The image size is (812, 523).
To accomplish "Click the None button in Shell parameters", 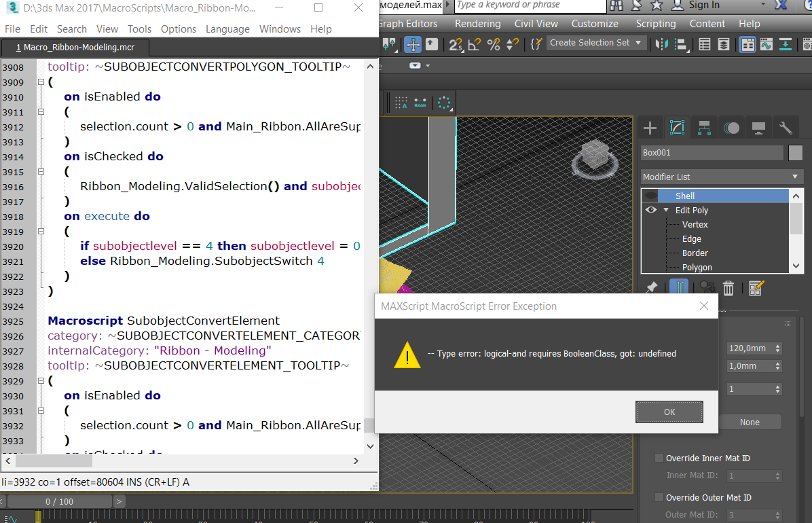I will click(751, 421).
